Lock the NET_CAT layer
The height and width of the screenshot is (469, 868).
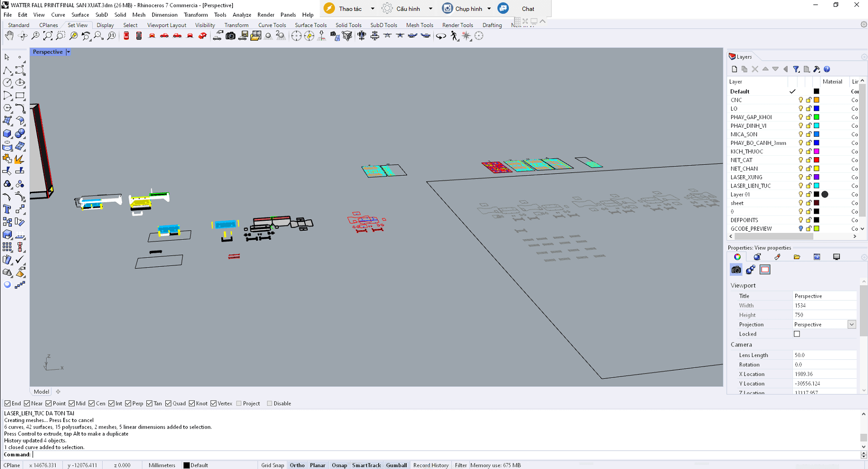click(809, 160)
